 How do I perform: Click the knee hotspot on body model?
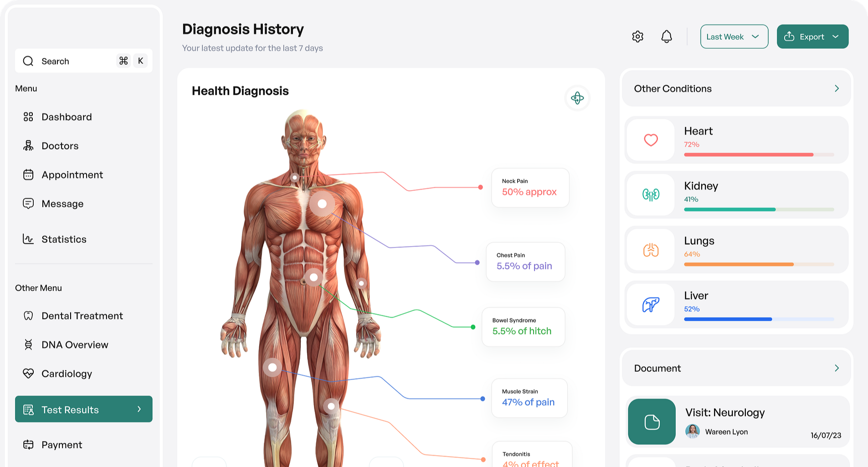click(x=331, y=406)
